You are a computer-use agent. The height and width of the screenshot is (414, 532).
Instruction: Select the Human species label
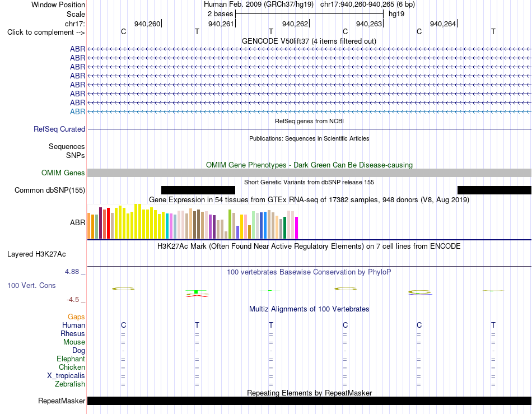[x=73, y=325]
